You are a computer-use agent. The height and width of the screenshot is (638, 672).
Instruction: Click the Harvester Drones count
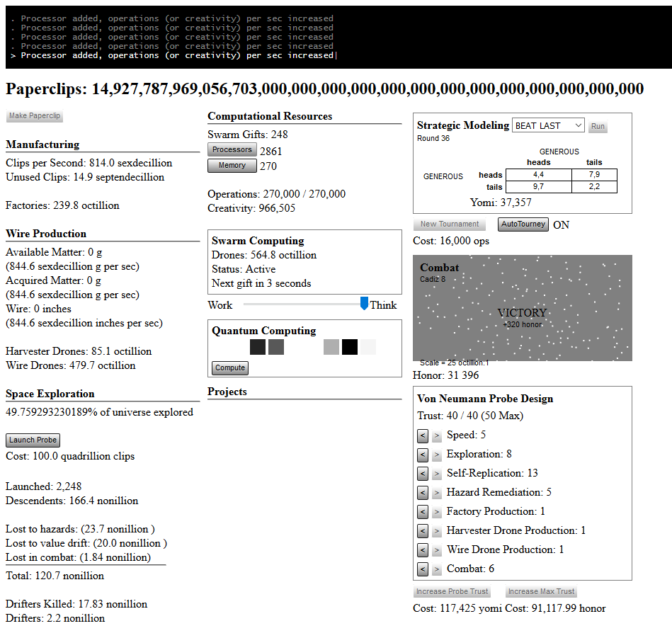(x=79, y=351)
